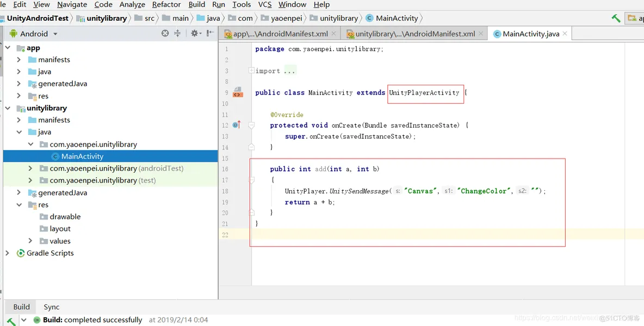Click the green OK build status icon
The width and height of the screenshot is (644, 326).
[37, 320]
